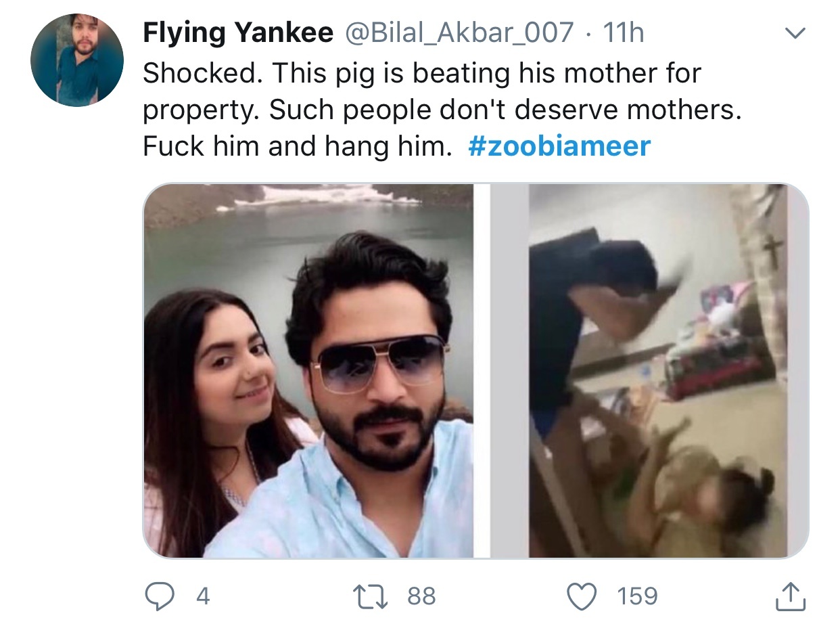
Task: Open the reply speech bubble icon
Action: click(x=161, y=596)
